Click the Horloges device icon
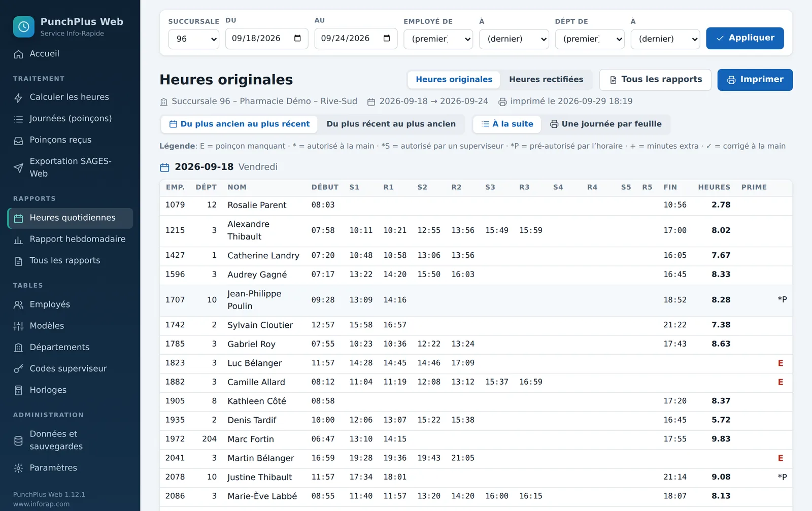Viewport: 812px width, 511px height. click(18, 390)
